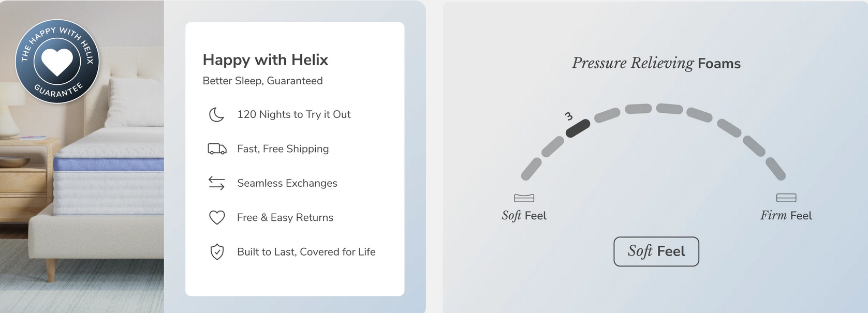
Task: Click the firm mattress icon above Firm Feel
Action: coord(786,198)
